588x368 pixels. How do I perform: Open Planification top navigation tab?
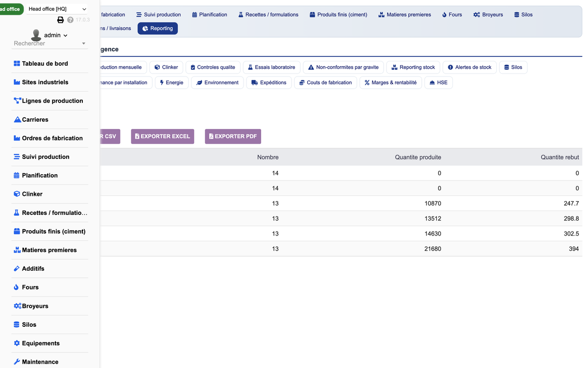click(x=209, y=15)
